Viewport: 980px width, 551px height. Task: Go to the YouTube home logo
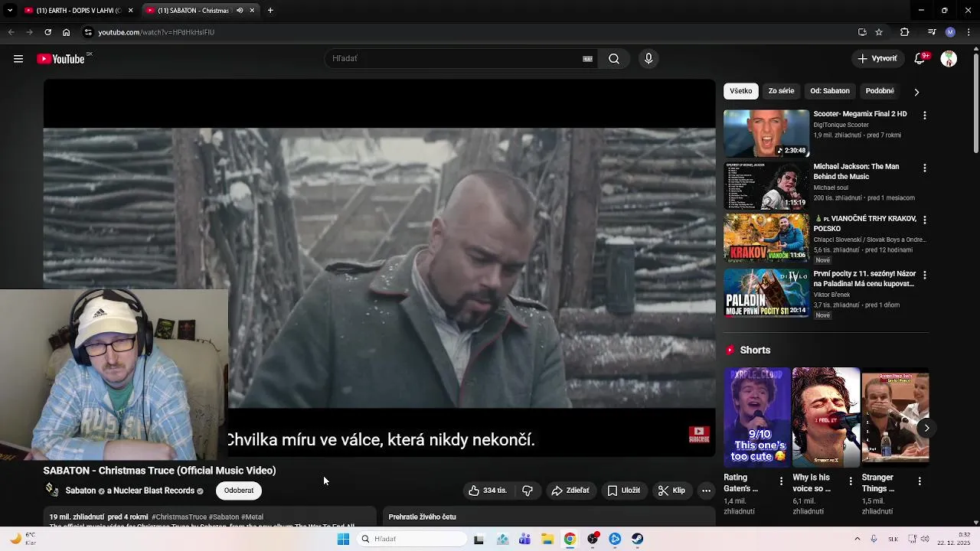click(60, 59)
